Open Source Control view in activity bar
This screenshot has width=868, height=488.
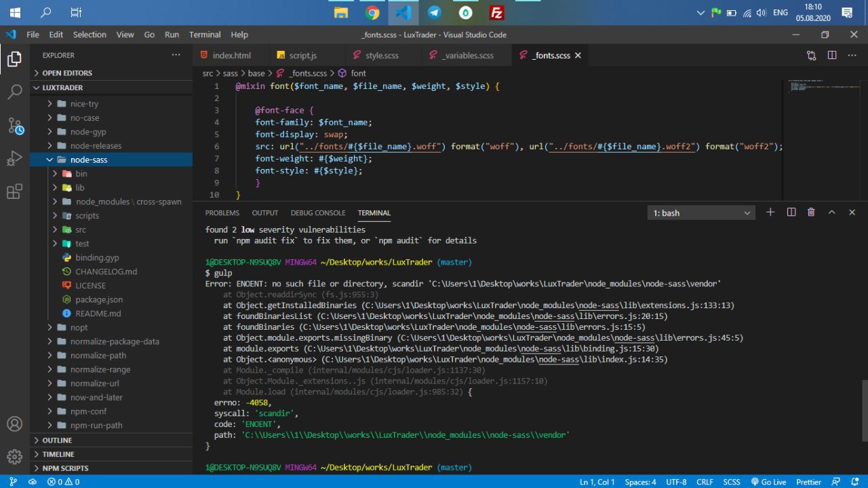[x=15, y=126]
